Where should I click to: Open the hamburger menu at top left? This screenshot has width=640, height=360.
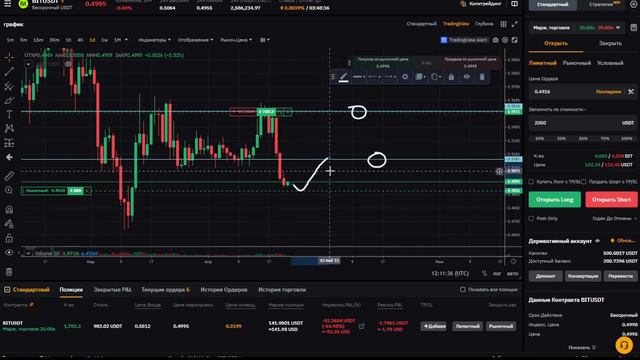point(7,4)
